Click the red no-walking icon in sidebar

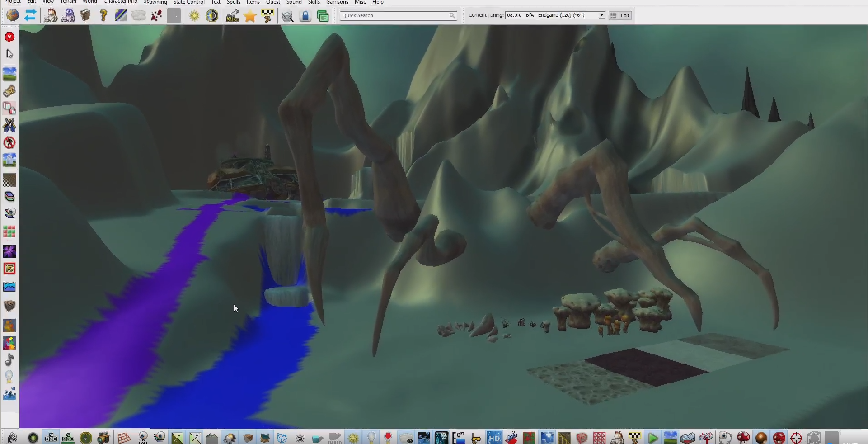tap(9, 143)
